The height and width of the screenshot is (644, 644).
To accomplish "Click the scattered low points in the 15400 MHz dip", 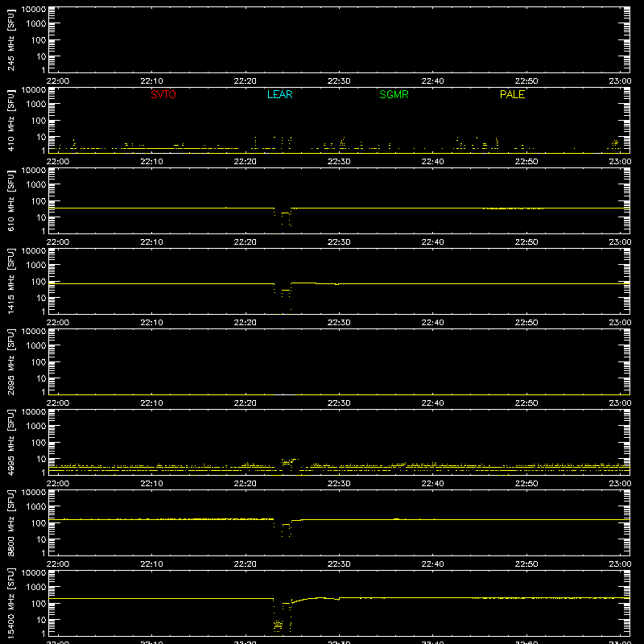I will tap(278, 625).
